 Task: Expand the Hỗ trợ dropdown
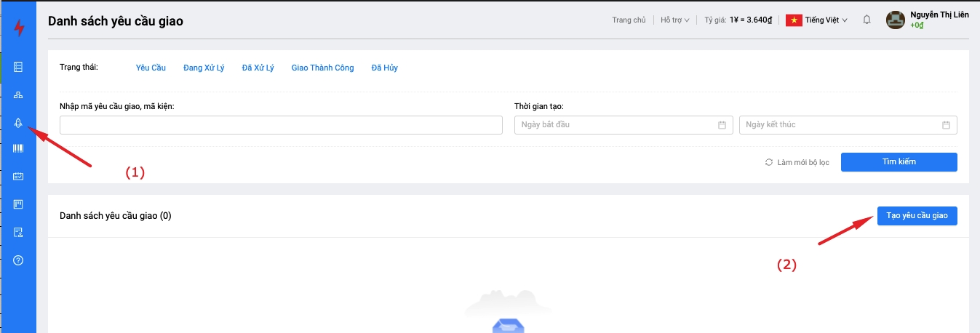click(x=674, y=20)
